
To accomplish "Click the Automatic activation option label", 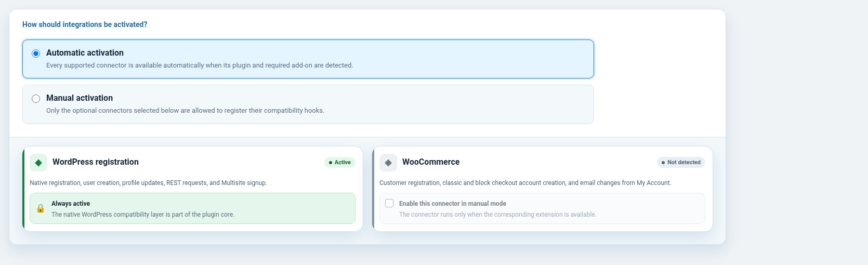I will click(x=85, y=52).
